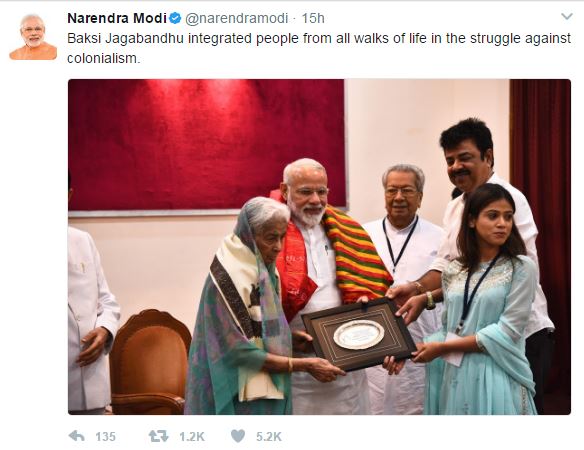The image size is (584, 450).
Task: Like the tweet with the heart icon
Action: (x=238, y=436)
